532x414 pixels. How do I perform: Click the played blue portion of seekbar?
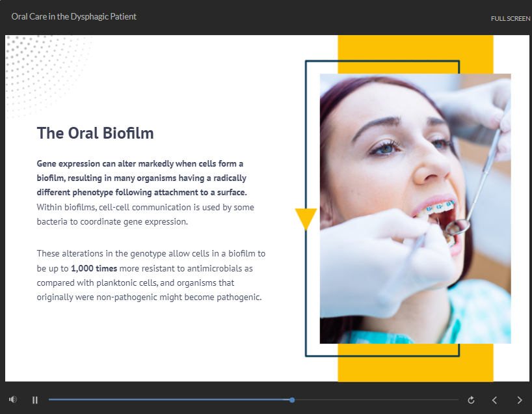tap(169, 400)
